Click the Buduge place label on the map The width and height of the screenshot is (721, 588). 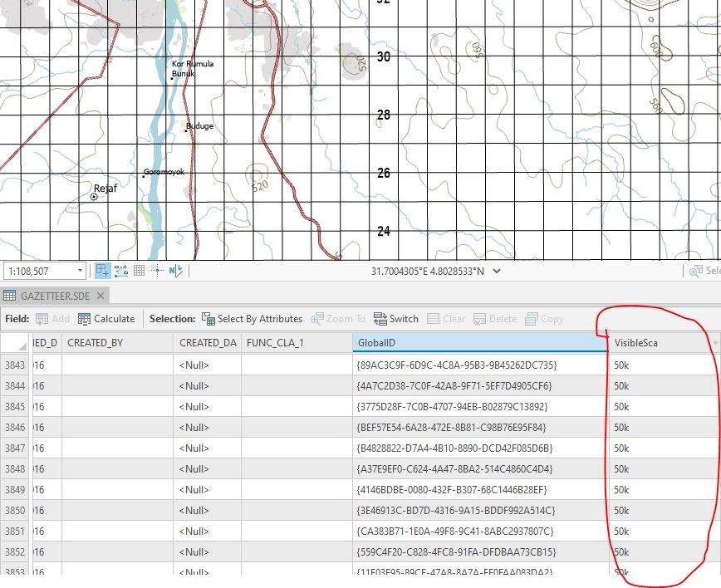[199, 126]
